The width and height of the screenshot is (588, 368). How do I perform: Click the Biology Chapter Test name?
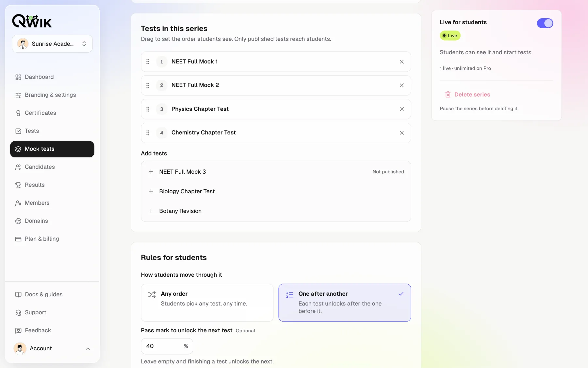(x=187, y=191)
